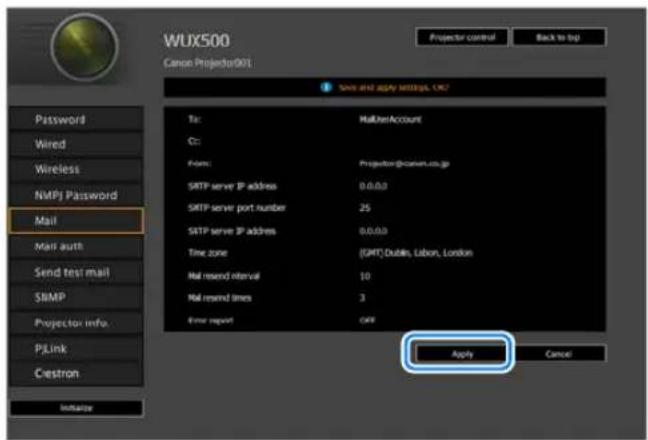The height and width of the screenshot is (440, 648).
Task: Open the Projector info page
Action: click(x=76, y=323)
